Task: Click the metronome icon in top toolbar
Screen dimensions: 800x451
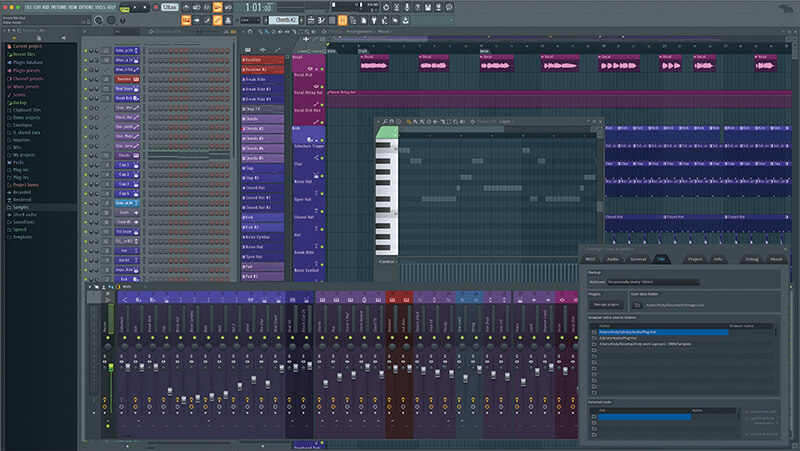Action: point(186,7)
